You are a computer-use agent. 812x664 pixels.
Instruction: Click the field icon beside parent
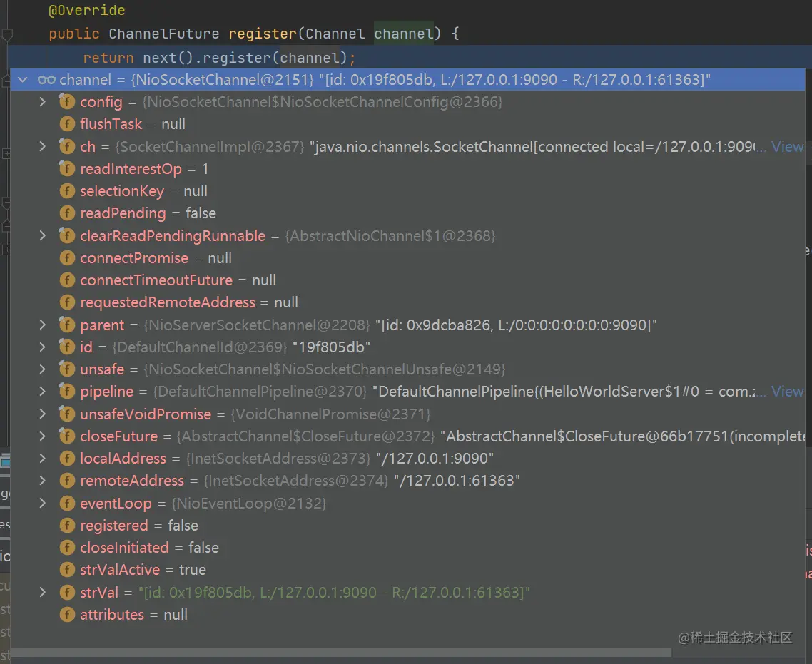(x=67, y=325)
